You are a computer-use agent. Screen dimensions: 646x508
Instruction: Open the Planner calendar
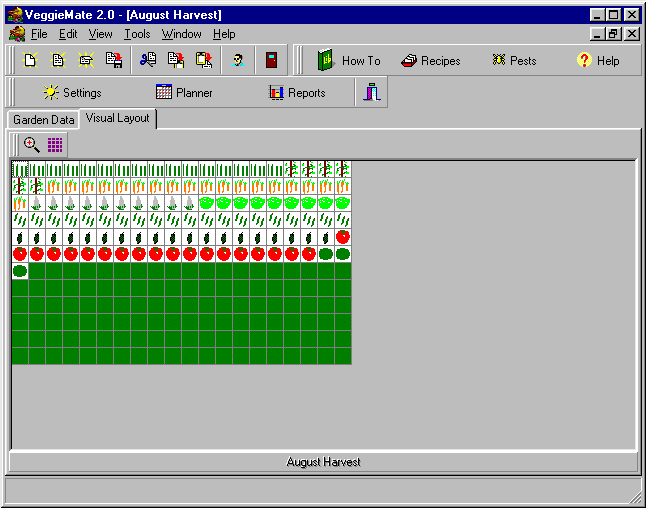[184, 93]
